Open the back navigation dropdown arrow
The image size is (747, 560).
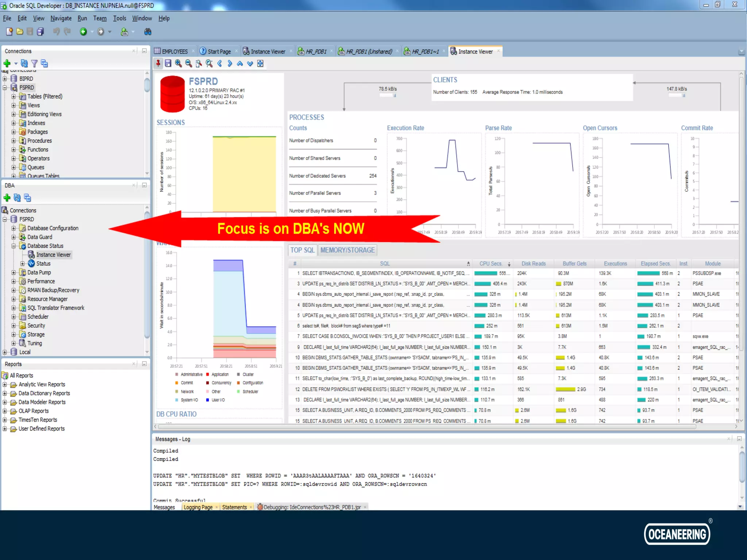(92, 32)
